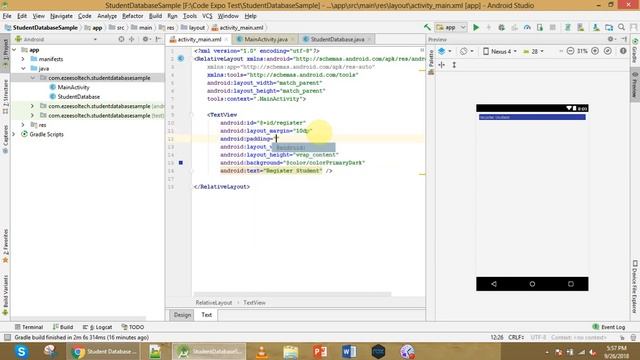Open the Refactor menu
This screenshot has width=640, height=360.
point(133,16)
